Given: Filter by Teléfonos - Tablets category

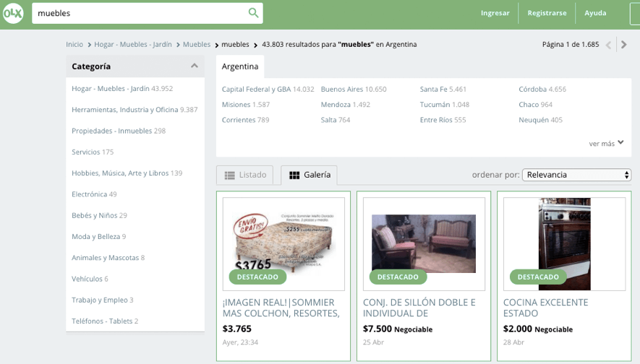Looking at the screenshot, I should pyautogui.click(x=105, y=321).
